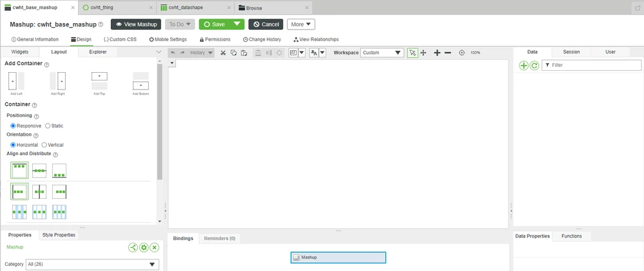Select the align vertical middle option
Image resolution: width=644 pixels, height=271 pixels.
pos(39,171)
